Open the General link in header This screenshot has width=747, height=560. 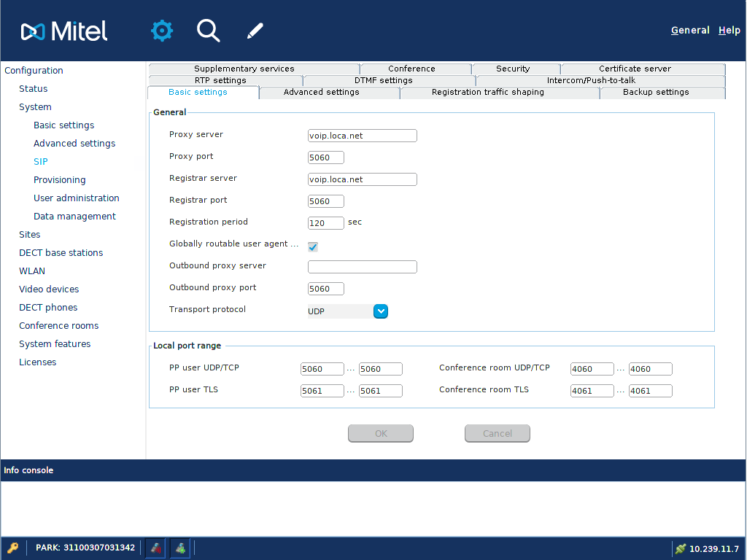pos(689,31)
